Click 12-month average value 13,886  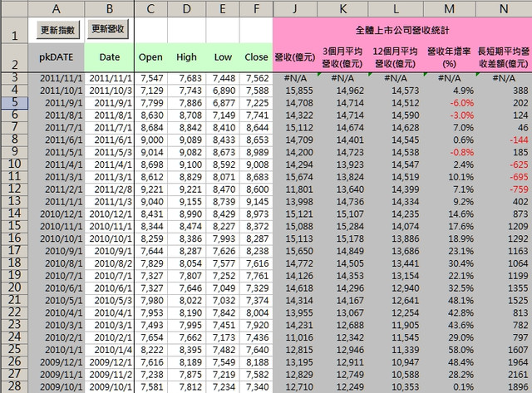pos(396,238)
